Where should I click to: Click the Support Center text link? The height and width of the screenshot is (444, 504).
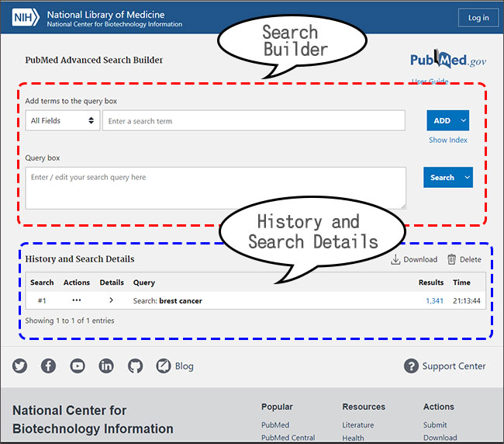point(454,366)
